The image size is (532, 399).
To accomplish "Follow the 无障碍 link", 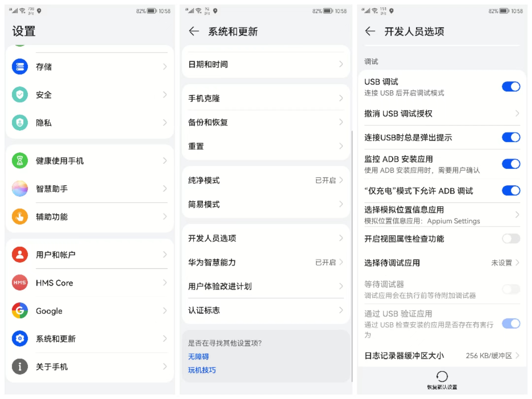I will coord(199,356).
